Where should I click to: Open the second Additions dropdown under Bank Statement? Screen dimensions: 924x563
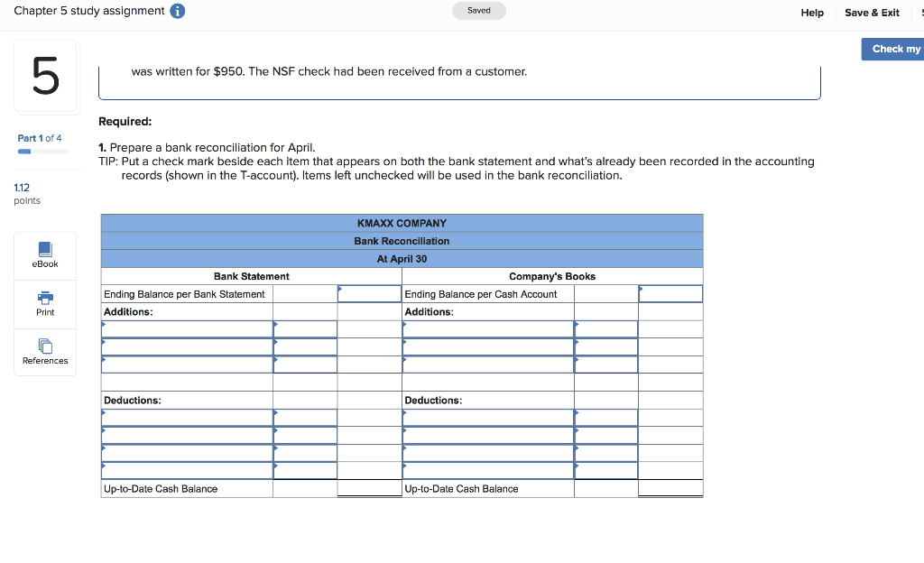pos(186,346)
